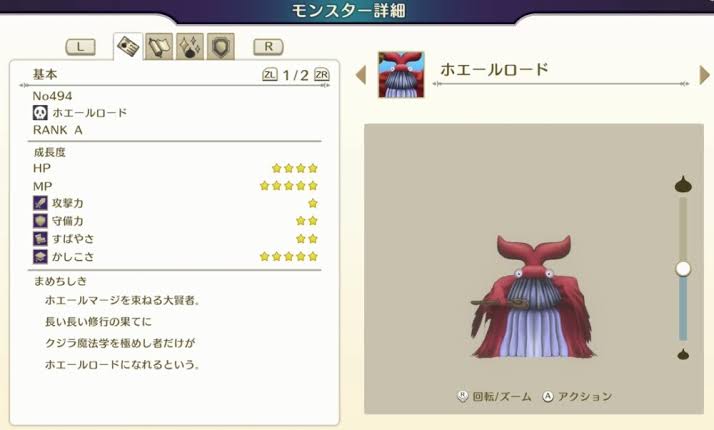Switch to the sparkle skills tab
The height and width of the screenshot is (430, 714).
point(190,46)
